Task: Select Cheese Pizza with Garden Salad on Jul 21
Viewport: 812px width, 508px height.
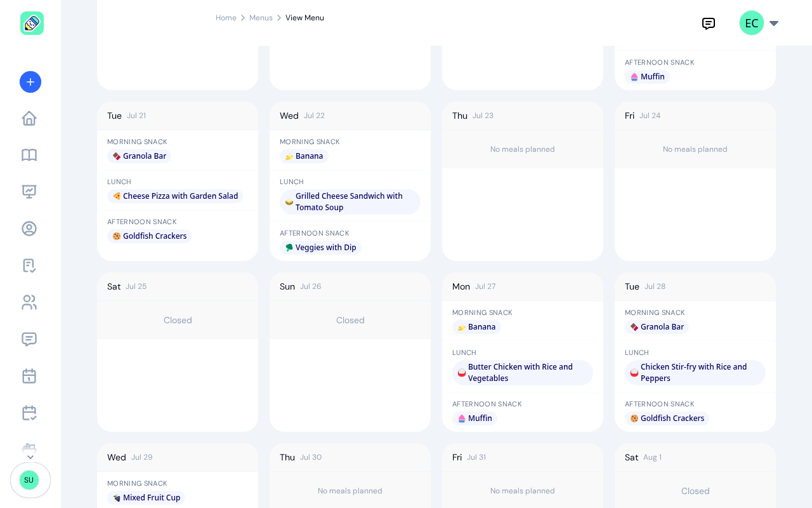Action: [x=175, y=196]
